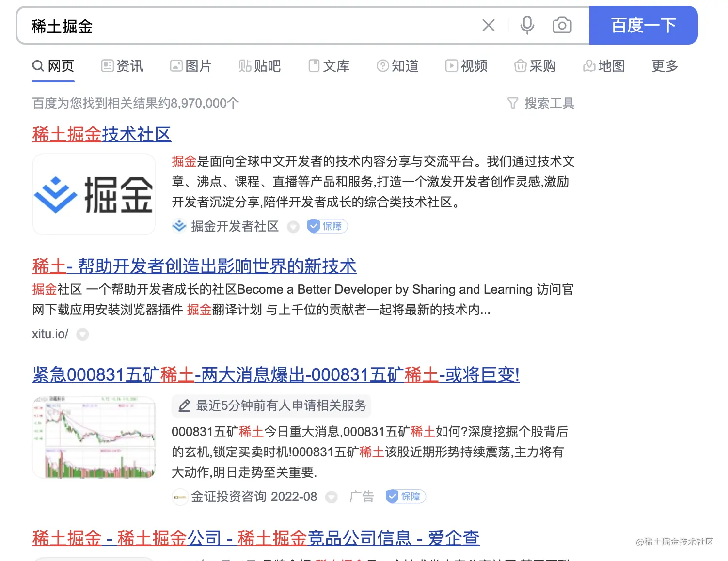Open the 视频 tab

pos(466,66)
